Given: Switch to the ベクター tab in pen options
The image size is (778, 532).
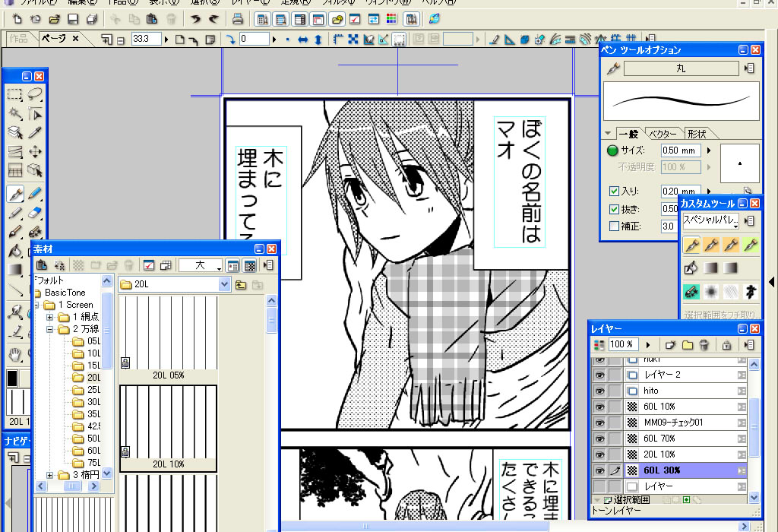Looking at the screenshot, I should (x=663, y=134).
